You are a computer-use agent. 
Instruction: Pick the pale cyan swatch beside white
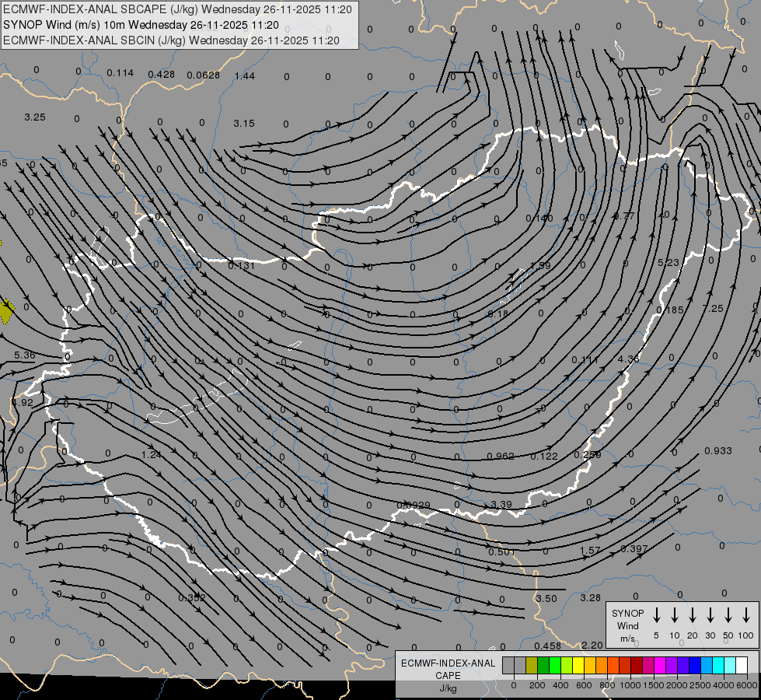(730, 666)
